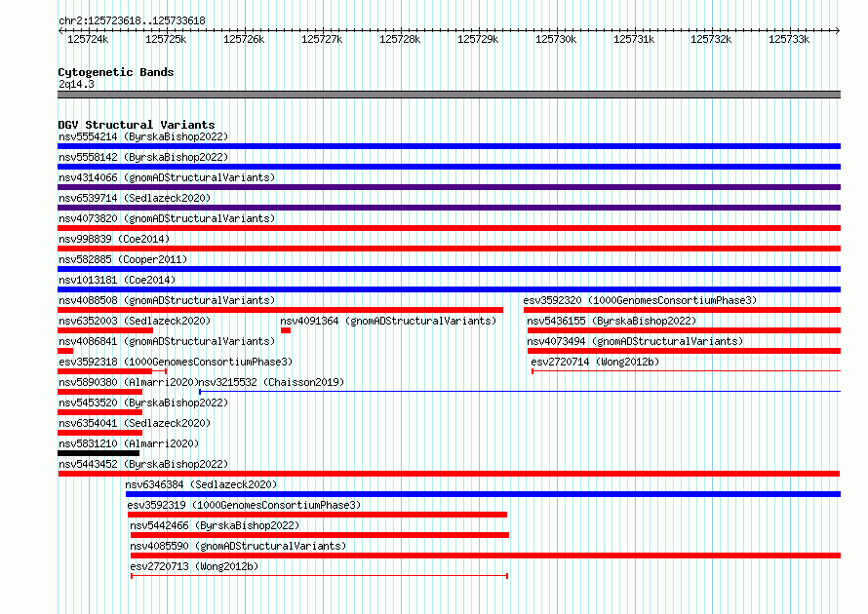Click the thin red line of esv2720714
This screenshot has height=614, width=868.
pyautogui.click(x=686, y=371)
